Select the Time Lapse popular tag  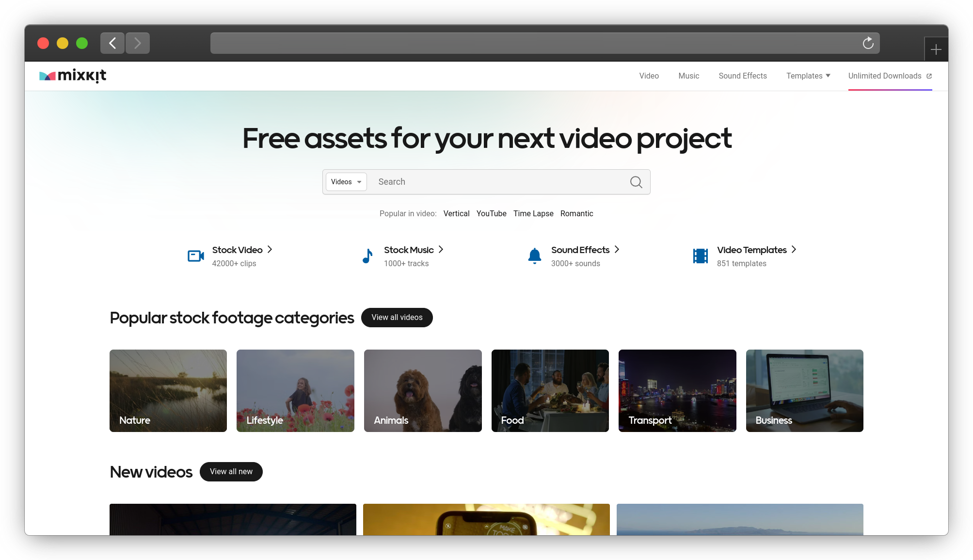coord(533,213)
